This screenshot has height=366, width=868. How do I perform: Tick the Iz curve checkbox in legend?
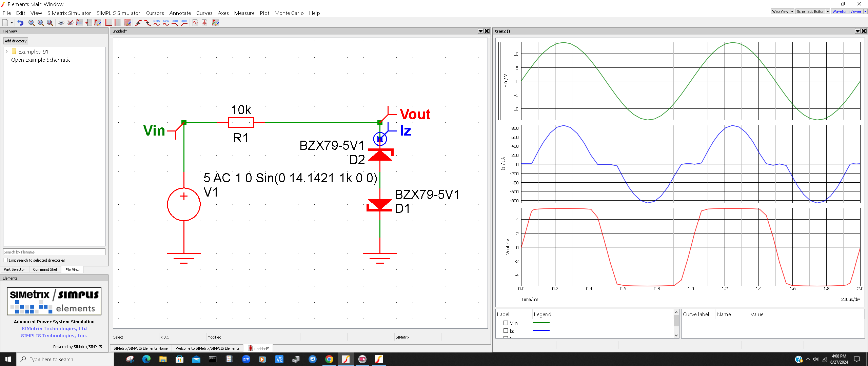click(506, 331)
